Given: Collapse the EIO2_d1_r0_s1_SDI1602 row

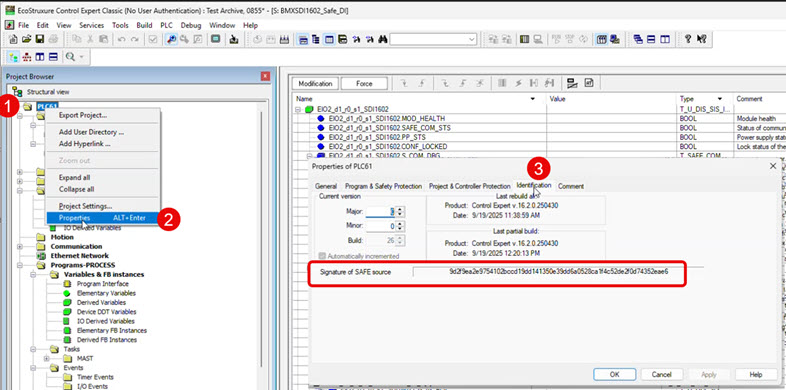Looking at the screenshot, I should tap(299, 109).
